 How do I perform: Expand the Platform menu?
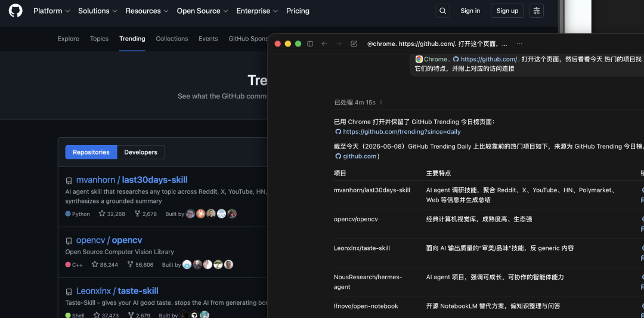click(x=52, y=11)
